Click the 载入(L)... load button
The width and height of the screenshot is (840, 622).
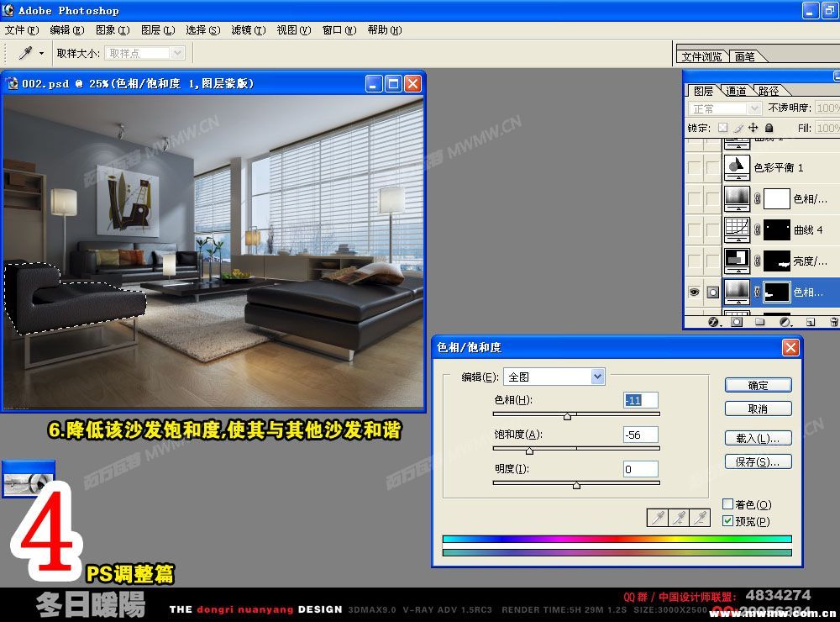pyautogui.click(x=758, y=438)
